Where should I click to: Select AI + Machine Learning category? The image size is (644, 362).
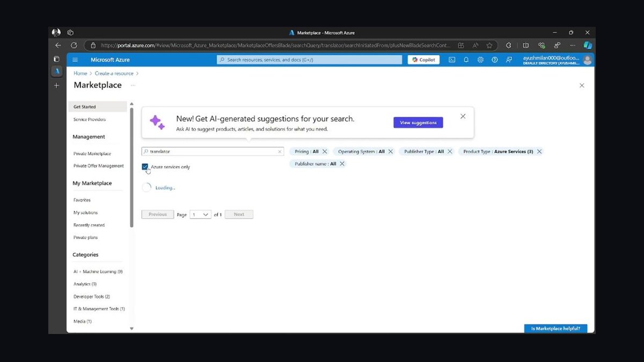(x=98, y=272)
